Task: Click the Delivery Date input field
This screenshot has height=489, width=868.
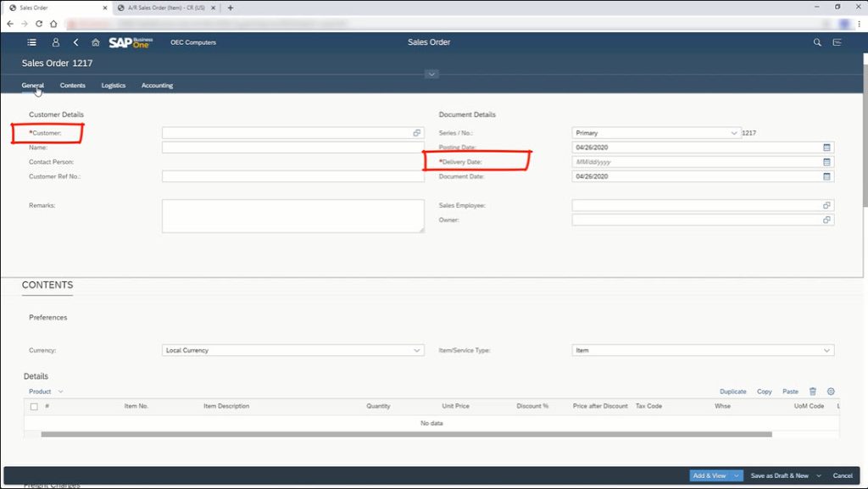Action: (x=703, y=162)
